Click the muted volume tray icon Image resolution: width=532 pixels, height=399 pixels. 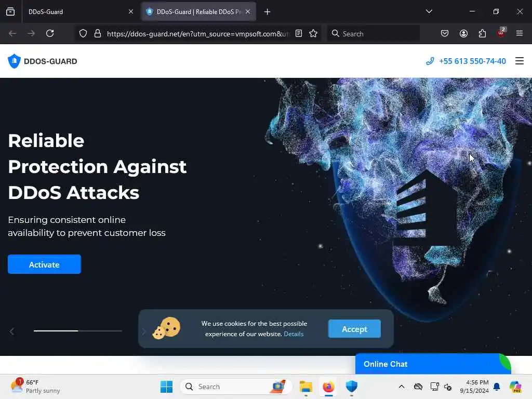coord(448,387)
